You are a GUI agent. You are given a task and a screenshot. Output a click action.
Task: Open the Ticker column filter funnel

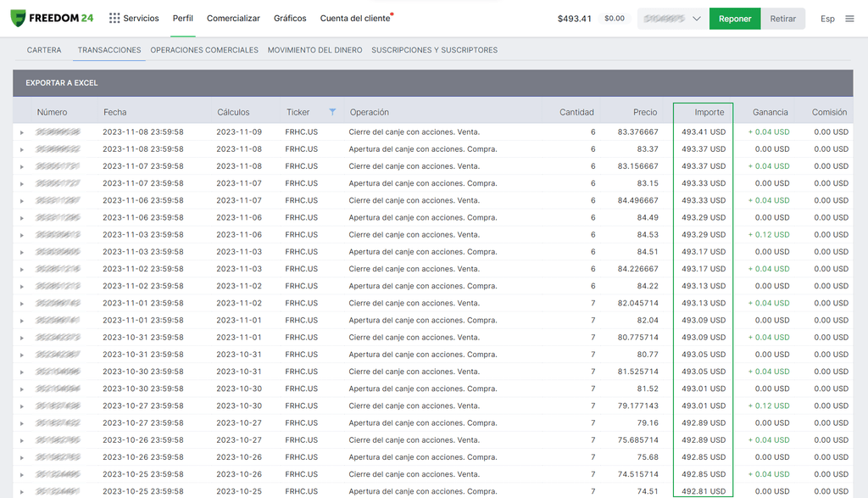point(332,111)
